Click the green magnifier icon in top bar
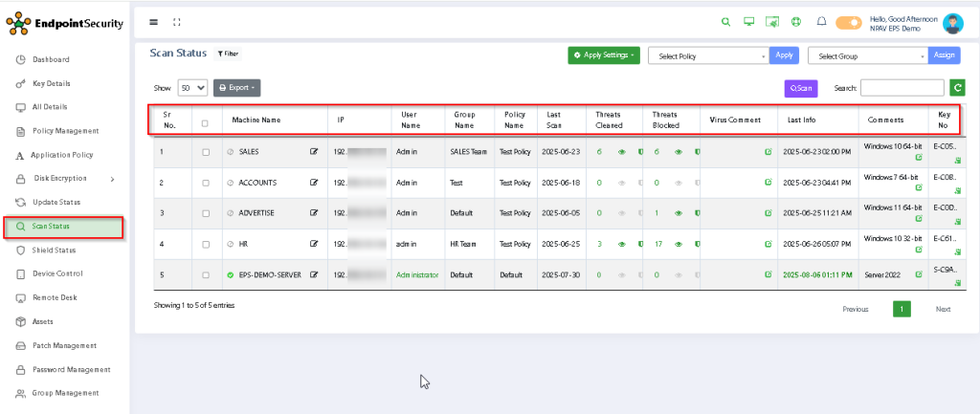 coord(725,21)
